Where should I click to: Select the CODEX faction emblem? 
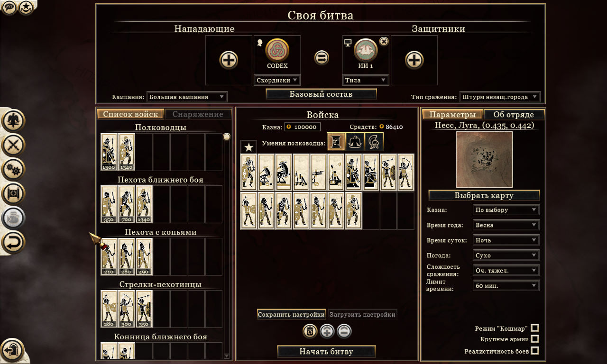click(277, 50)
